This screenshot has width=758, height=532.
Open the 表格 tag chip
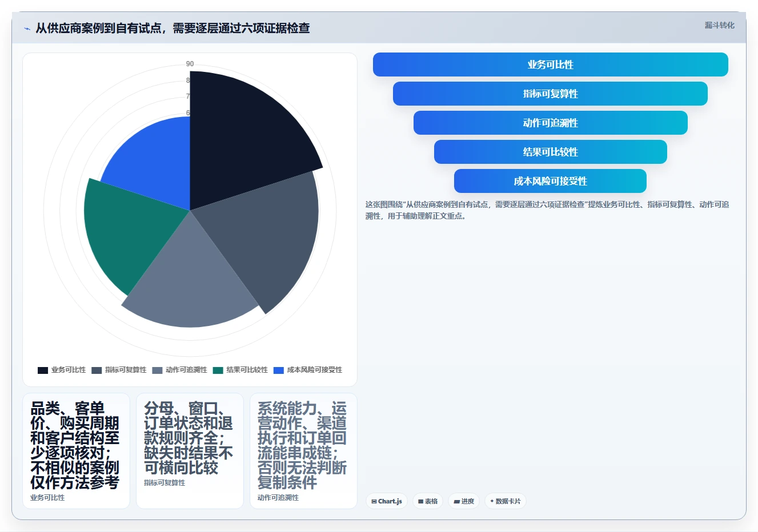tap(428, 501)
